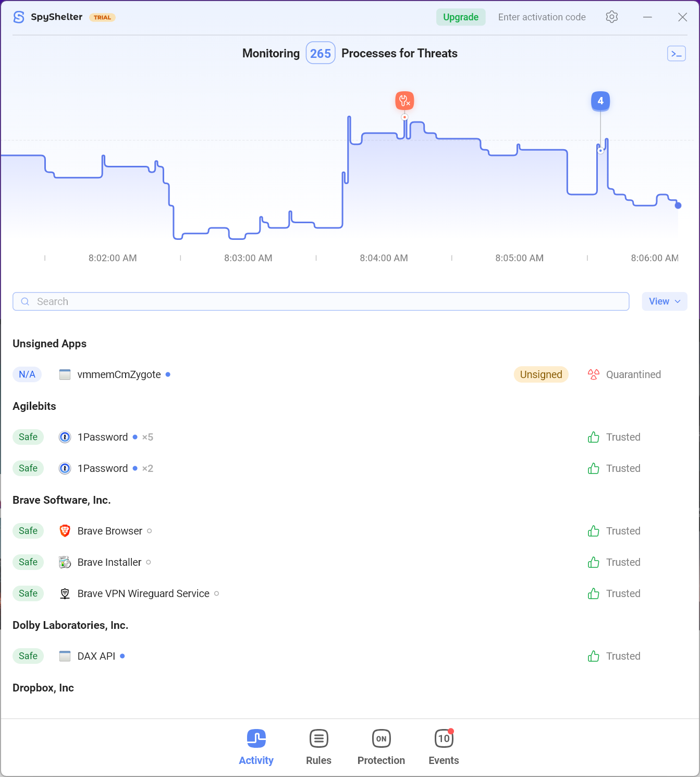The height and width of the screenshot is (777, 700).
Task: Open the settings gear
Action: (x=611, y=17)
